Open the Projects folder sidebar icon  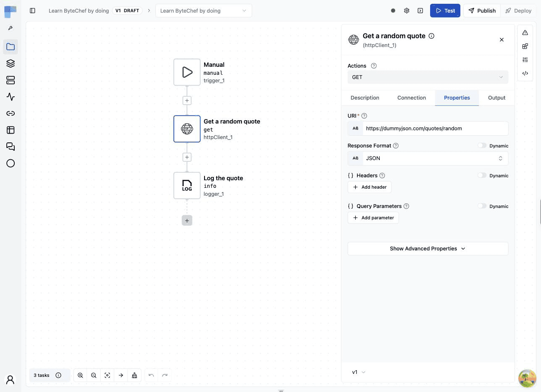click(x=11, y=47)
